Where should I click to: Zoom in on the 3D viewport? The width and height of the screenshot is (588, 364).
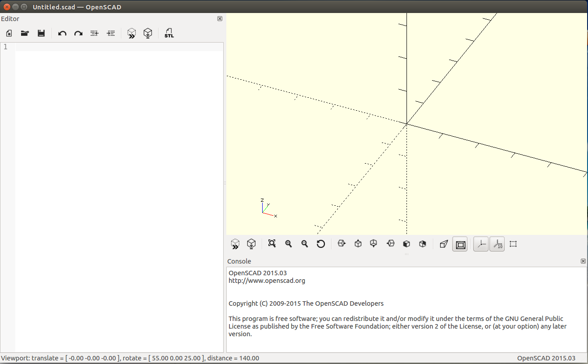point(289,244)
